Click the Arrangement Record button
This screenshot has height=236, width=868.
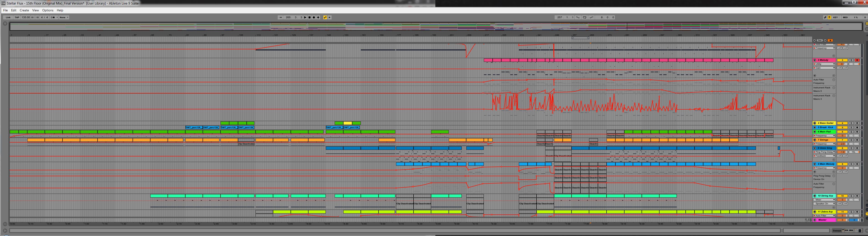tap(314, 18)
